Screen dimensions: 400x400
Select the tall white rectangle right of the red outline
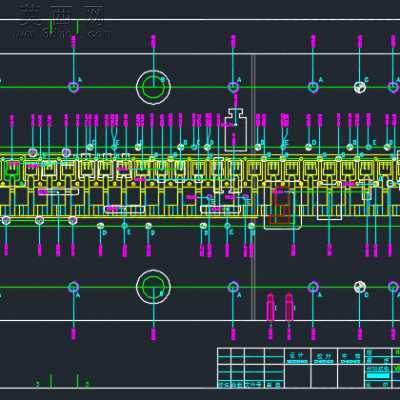329,201
